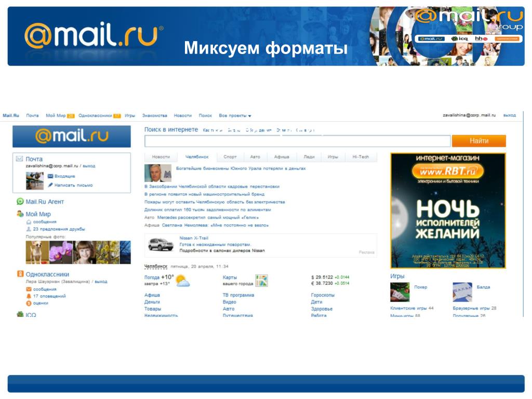
Task: Open the Деньги link
Action: pos(152,302)
